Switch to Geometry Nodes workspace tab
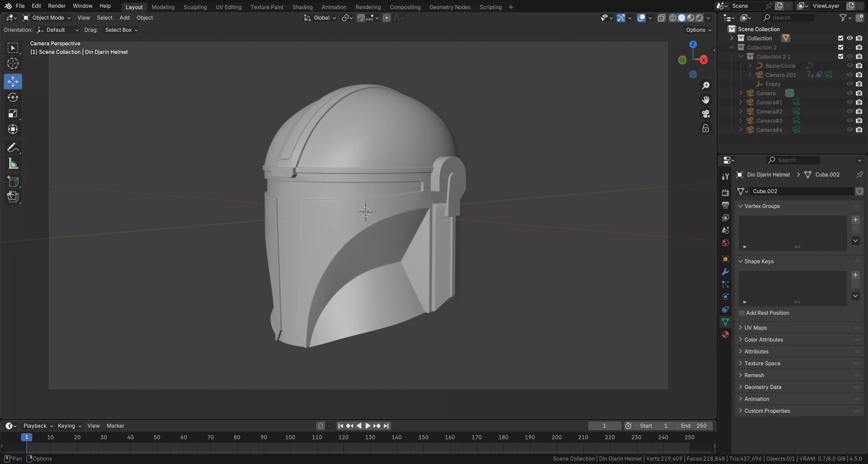 click(x=450, y=7)
